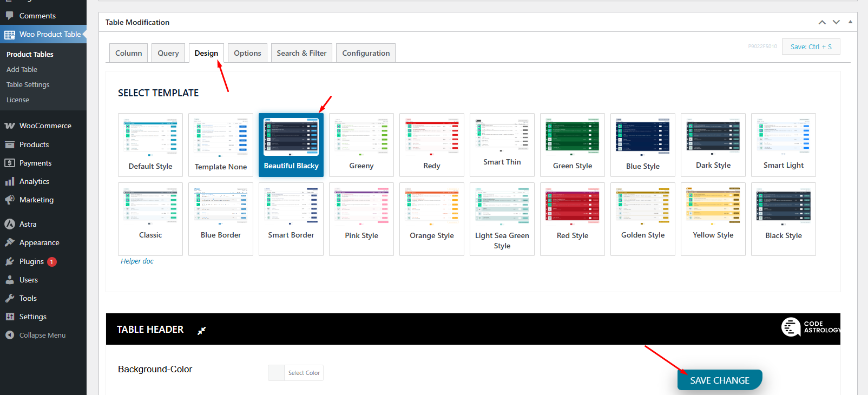Open the Marketing menu item

click(x=43, y=200)
